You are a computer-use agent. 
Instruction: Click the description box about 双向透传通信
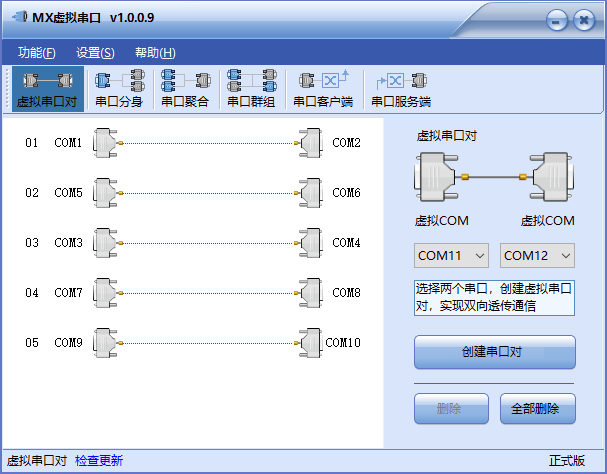pos(494,298)
